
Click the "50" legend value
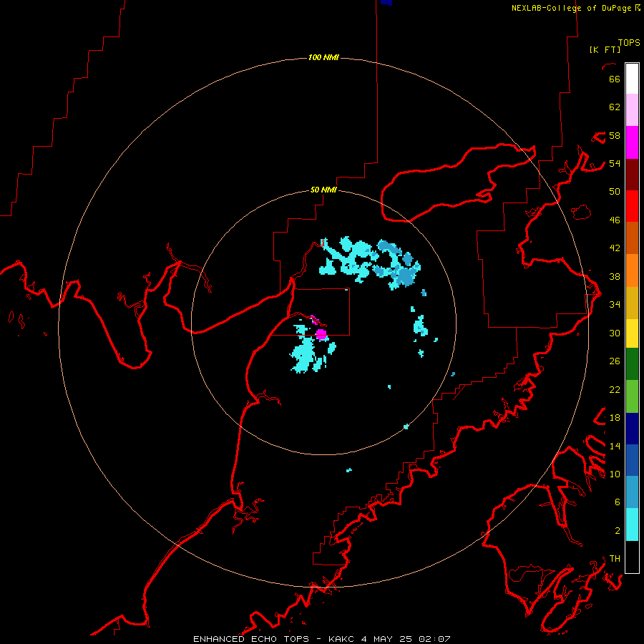615,191
